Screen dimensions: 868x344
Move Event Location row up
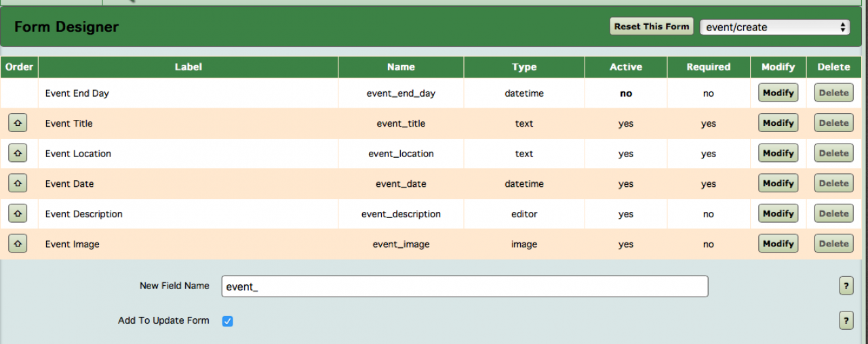tap(18, 154)
